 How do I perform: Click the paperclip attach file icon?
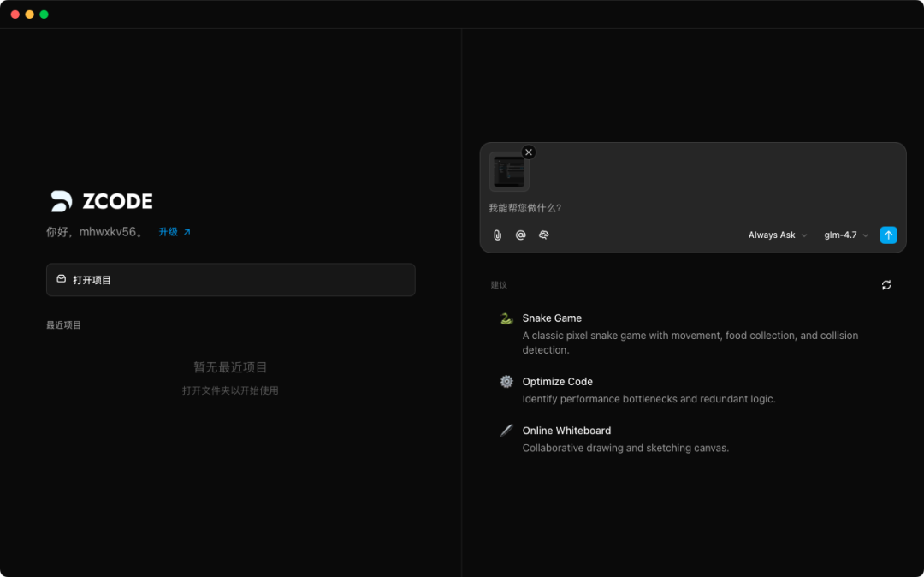point(497,235)
